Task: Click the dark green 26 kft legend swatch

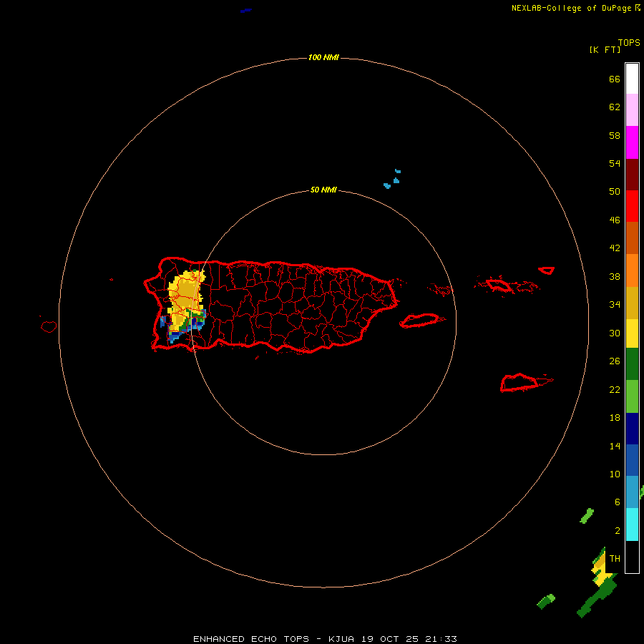Action: coord(632,364)
